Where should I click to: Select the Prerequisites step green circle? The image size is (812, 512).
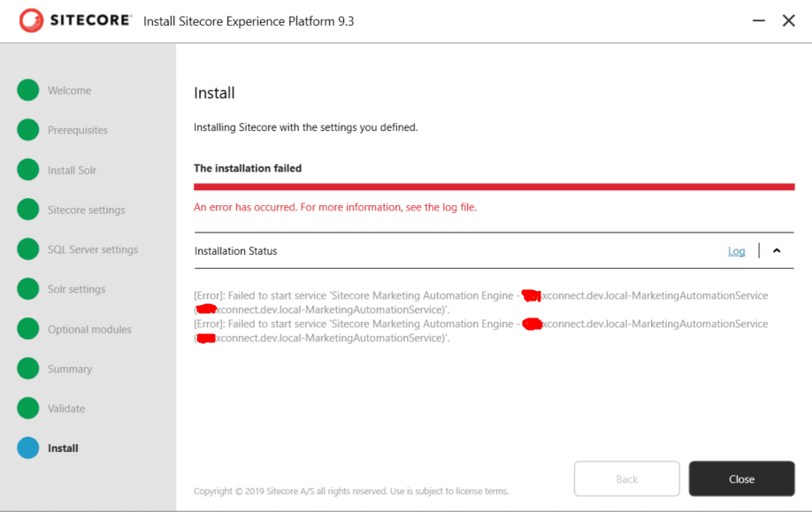point(28,130)
